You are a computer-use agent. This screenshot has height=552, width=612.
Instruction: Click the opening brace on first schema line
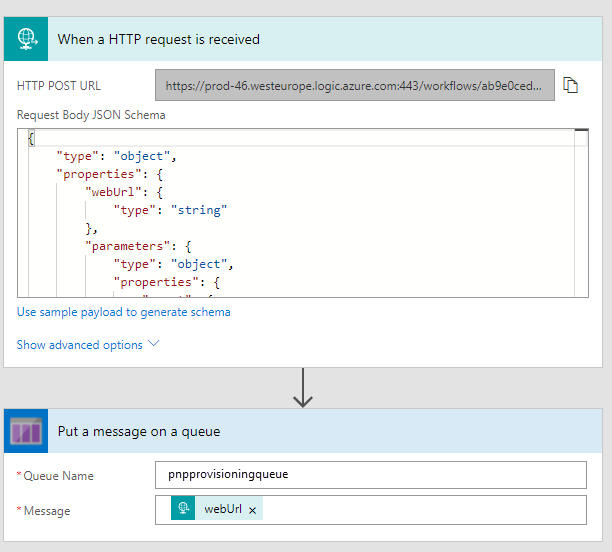pos(31,138)
